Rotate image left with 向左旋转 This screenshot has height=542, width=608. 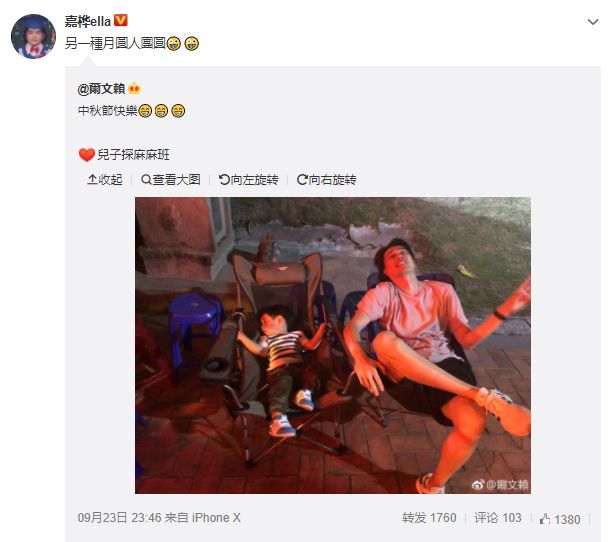(x=249, y=180)
